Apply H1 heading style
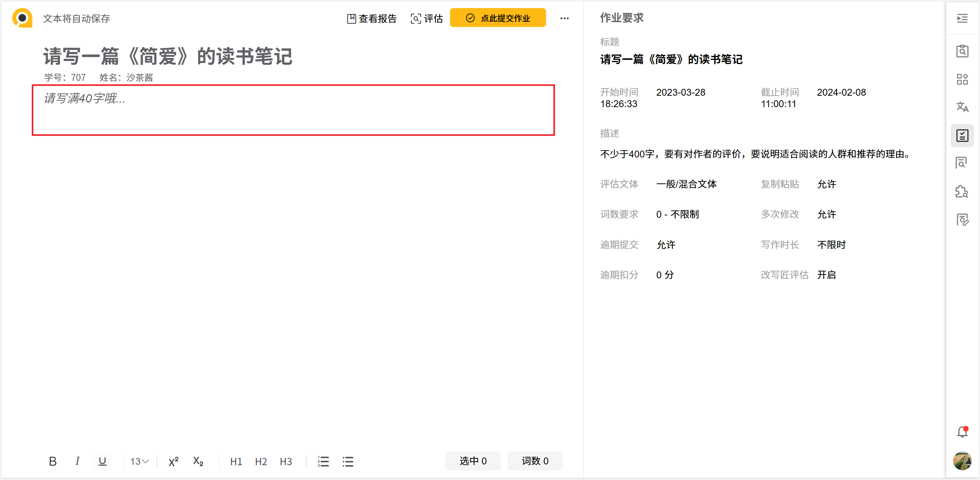This screenshot has height=480, width=980. 236,461
